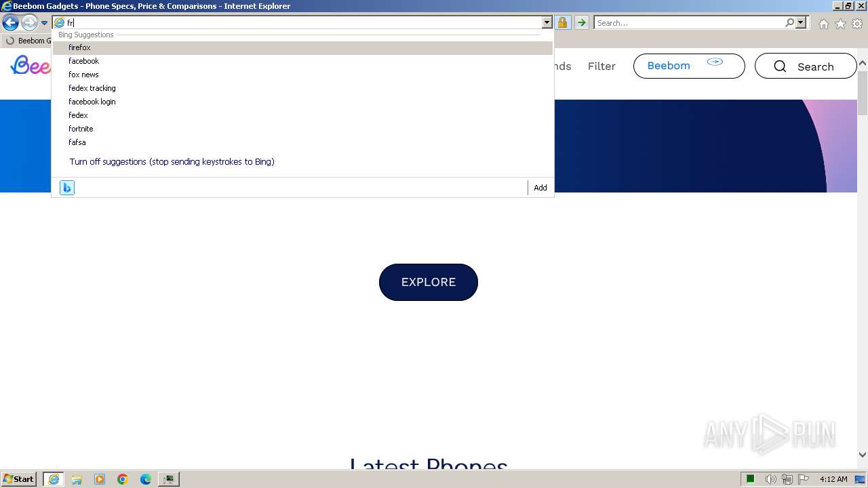Open Favorites star icon
Viewport: 868px width, 488px height.
pos(840,24)
